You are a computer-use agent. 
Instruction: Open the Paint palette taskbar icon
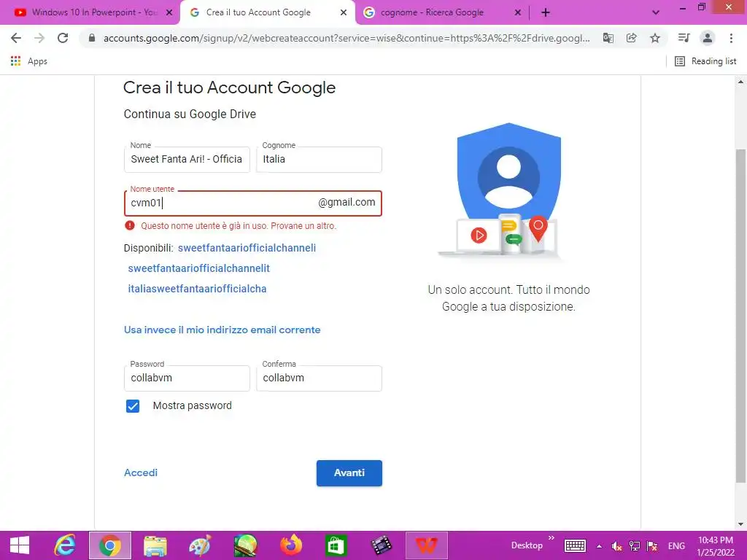click(200, 545)
